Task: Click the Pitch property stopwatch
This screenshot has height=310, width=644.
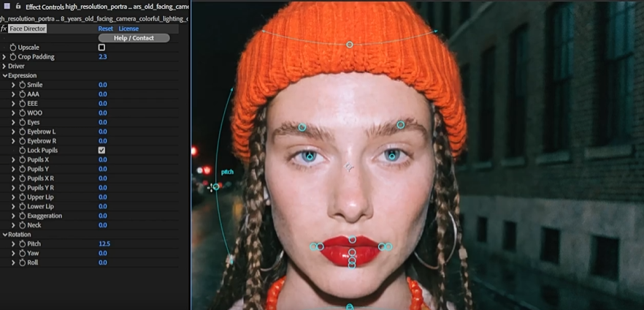Action: [22, 243]
